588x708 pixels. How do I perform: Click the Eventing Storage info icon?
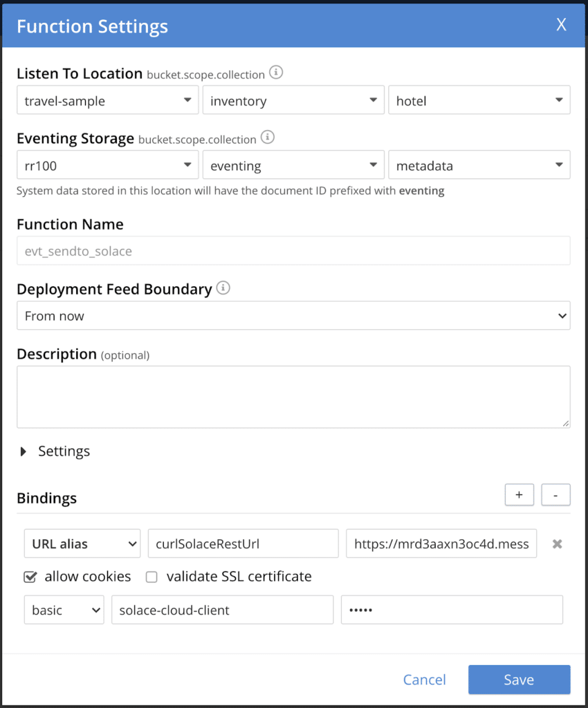click(268, 138)
